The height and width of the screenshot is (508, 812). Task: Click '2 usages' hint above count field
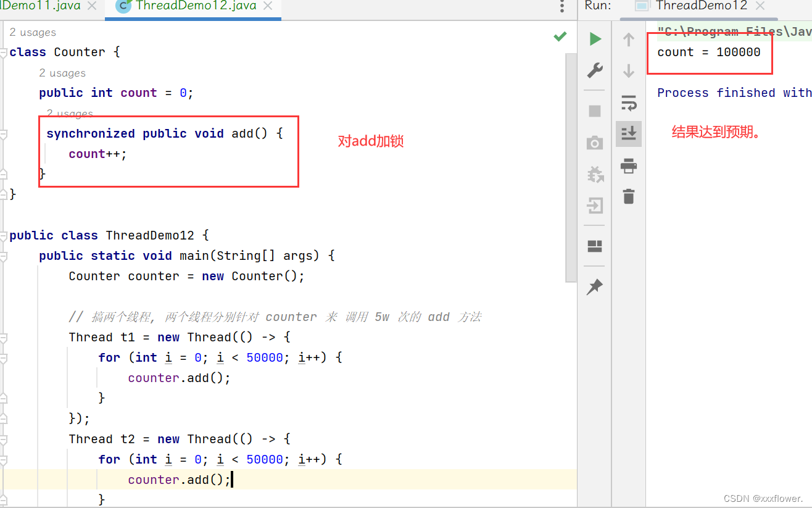point(62,73)
